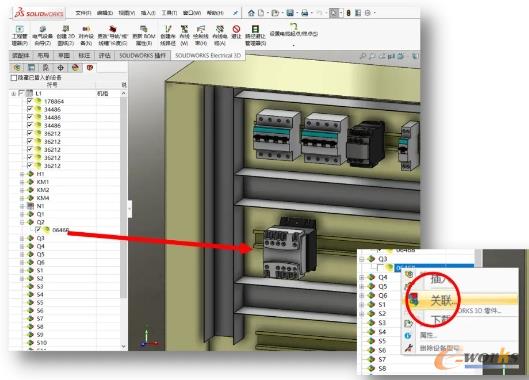529x380 pixels.
Task: Click the Home icon in the top toolbar
Action: (x=251, y=13)
